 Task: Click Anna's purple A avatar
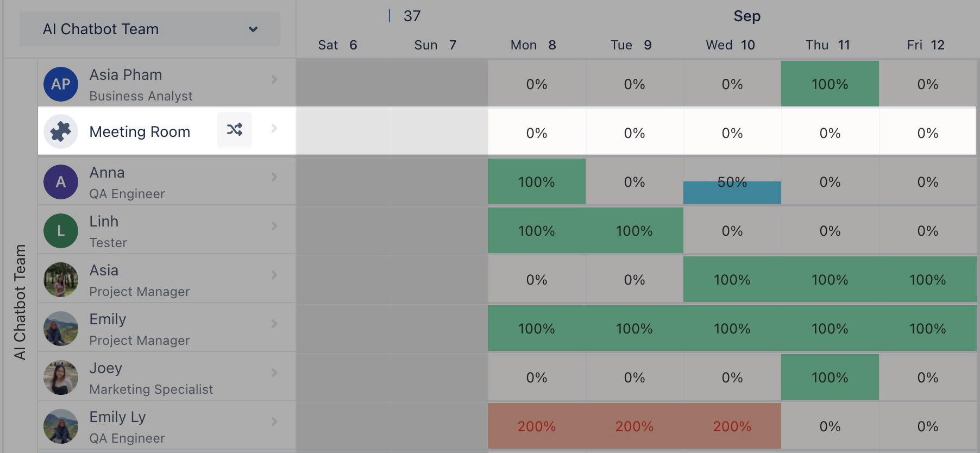click(x=61, y=182)
